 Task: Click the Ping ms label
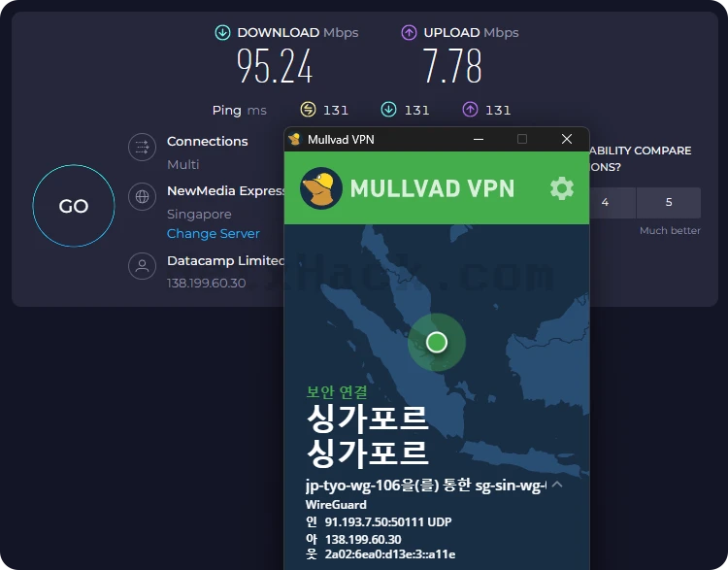(x=239, y=110)
